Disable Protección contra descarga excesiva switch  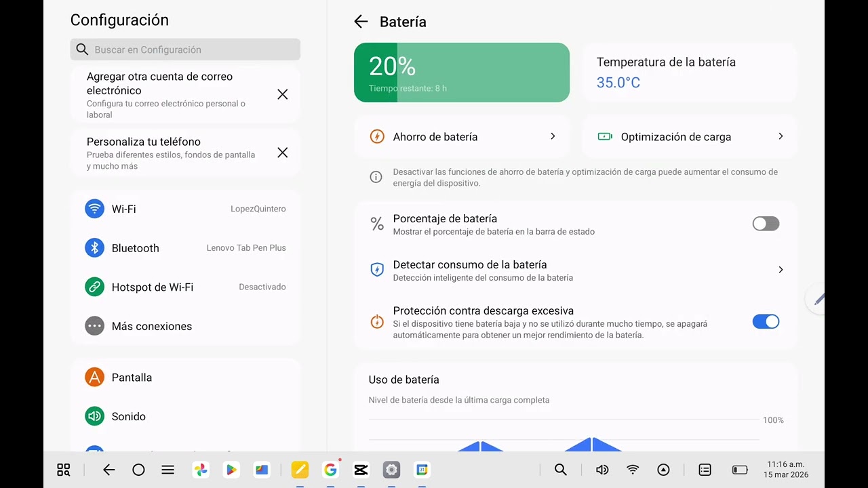point(766,322)
